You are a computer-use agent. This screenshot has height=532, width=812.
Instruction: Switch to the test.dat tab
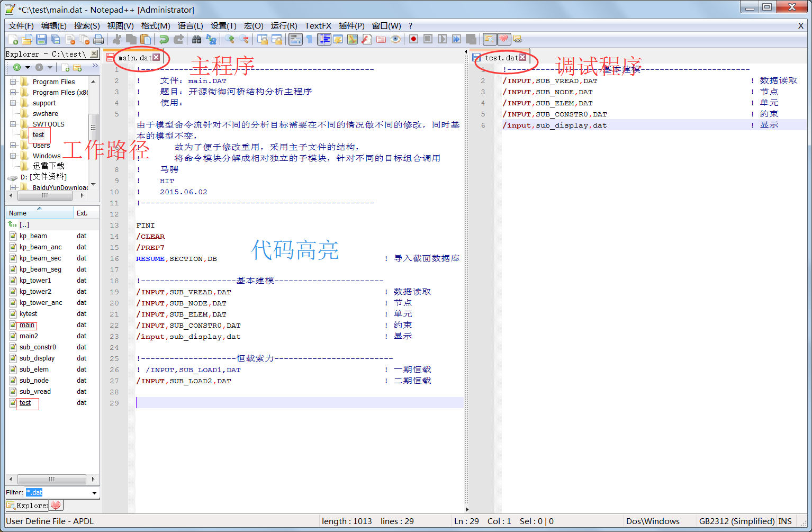501,58
